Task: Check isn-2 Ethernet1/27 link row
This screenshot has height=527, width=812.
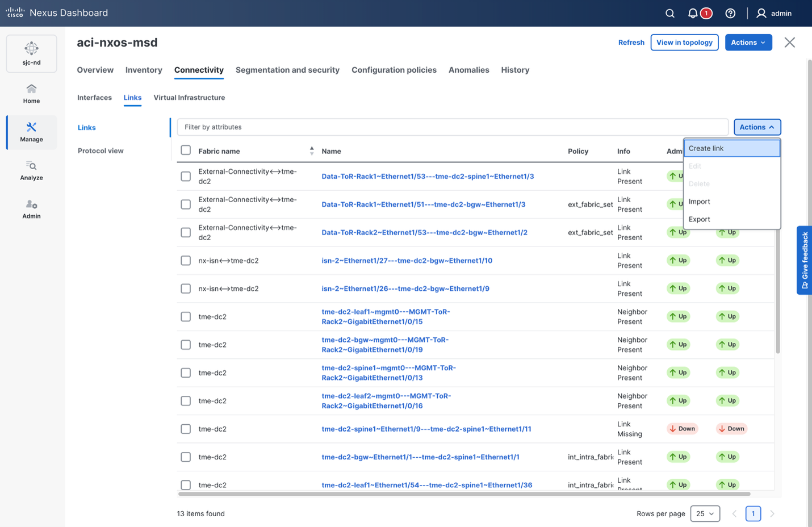Action: click(x=186, y=261)
